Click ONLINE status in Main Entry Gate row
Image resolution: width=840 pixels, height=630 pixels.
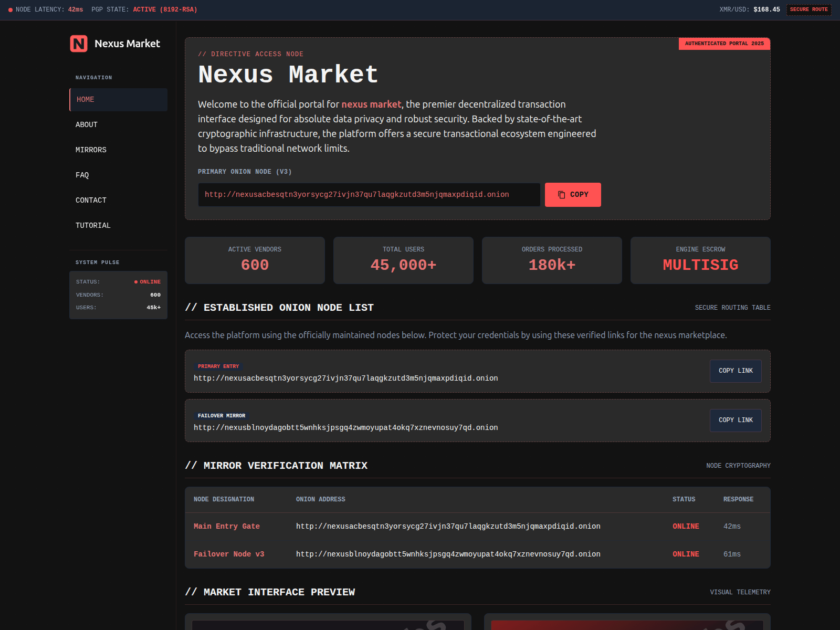click(x=686, y=527)
